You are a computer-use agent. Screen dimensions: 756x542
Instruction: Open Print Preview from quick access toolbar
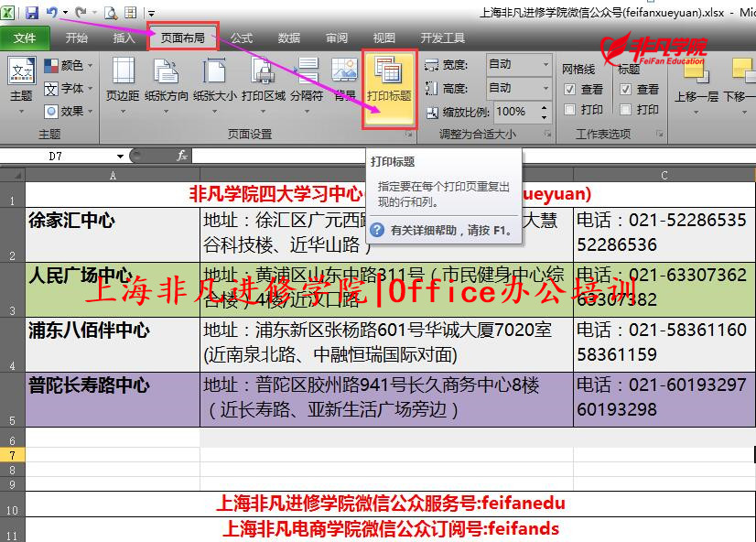[111, 13]
